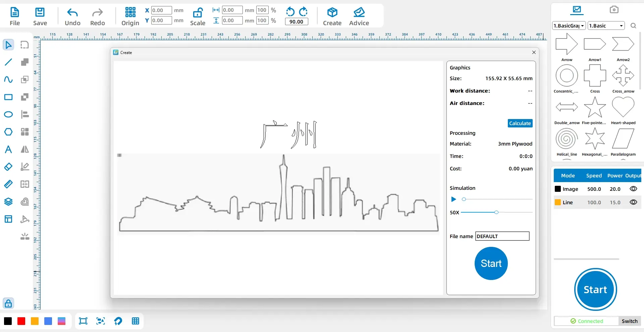This screenshot has width=644, height=332.
Task: Click the Calculate button
Action: (520, 123)
